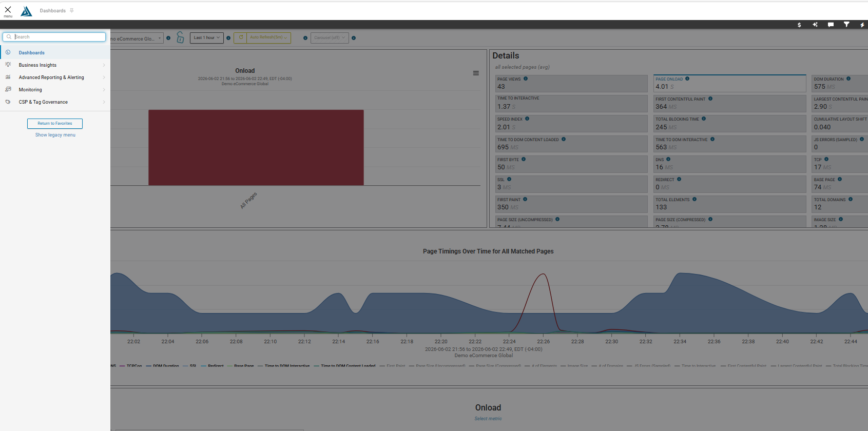Click the Dashboards breadcrumb title

[53, 11]
